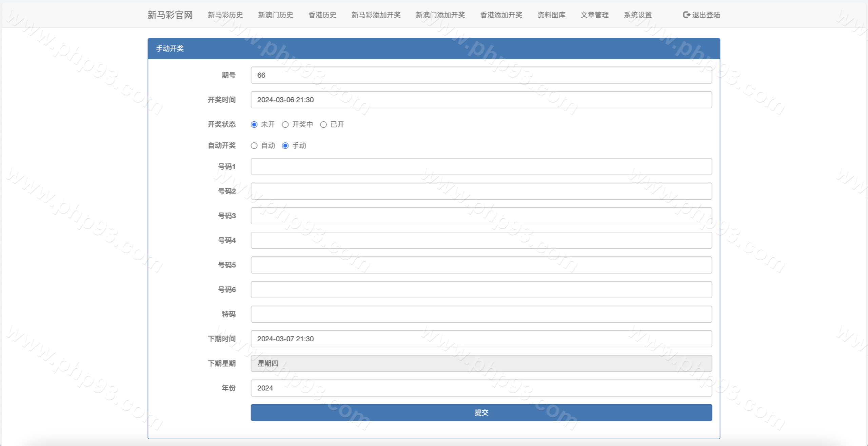Click the 下期时间 date input
The height and width of the screenshot is (446, 868).
pos(481,339)
